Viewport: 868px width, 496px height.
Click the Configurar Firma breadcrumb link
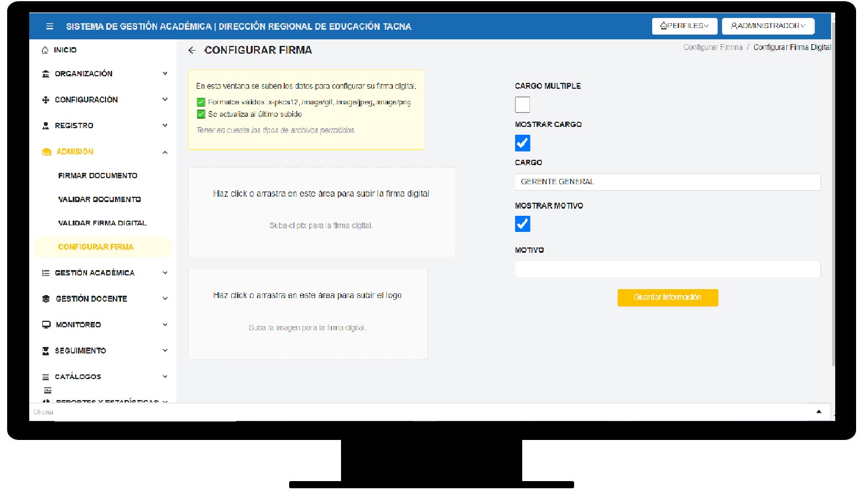pyautogui.click(x=712, y=47)
